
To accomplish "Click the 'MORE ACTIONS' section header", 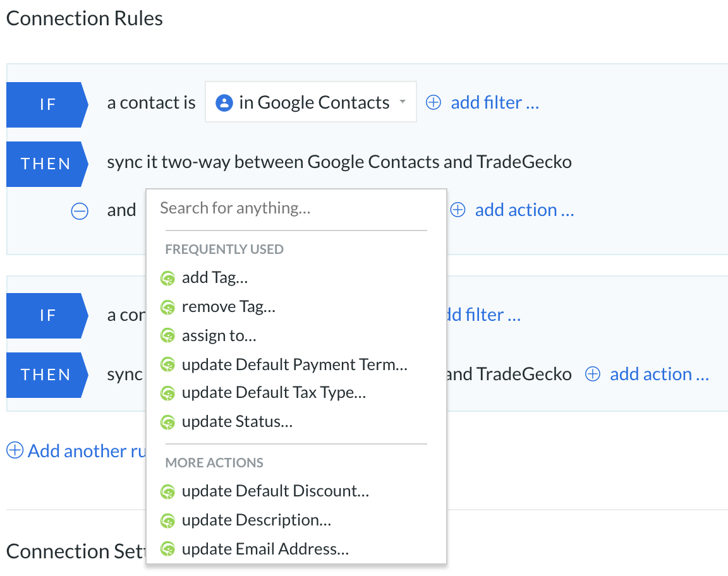I will [x=214, y=463].
